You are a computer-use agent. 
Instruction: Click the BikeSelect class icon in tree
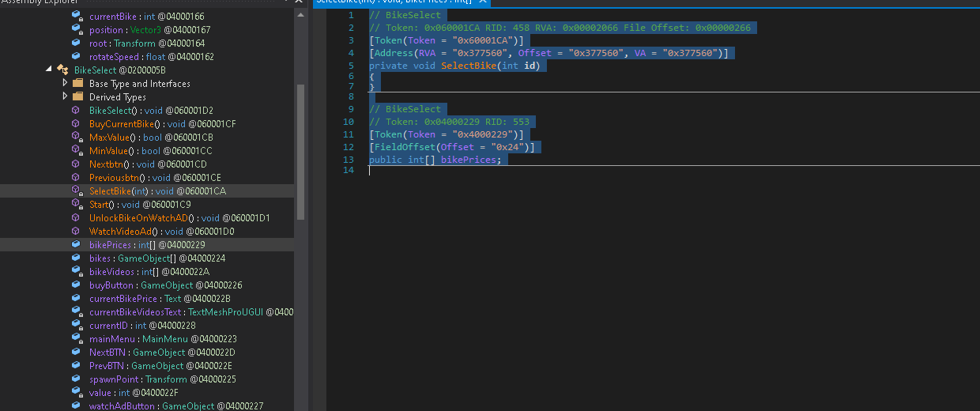click(62, 70)
